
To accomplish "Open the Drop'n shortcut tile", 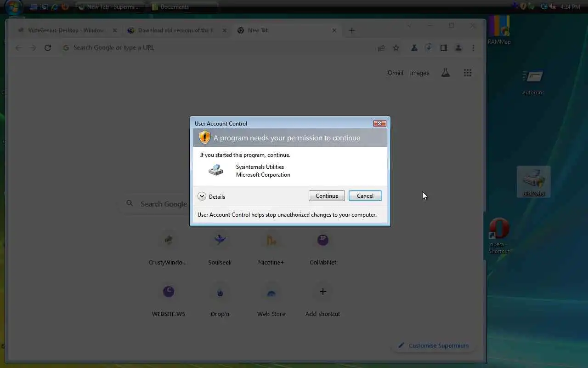I will tap(220, 300).
